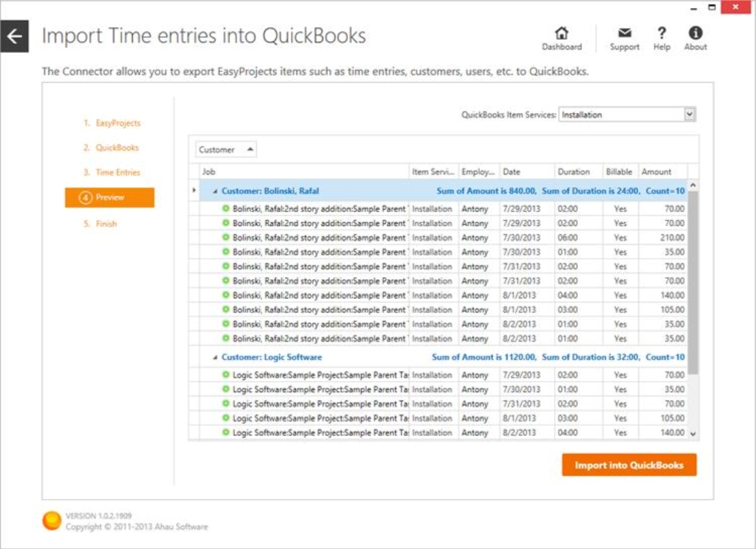Sort by Amount column header
Image resolution: width=756 pixels, height=549 pixels.
tap(663, 172)
